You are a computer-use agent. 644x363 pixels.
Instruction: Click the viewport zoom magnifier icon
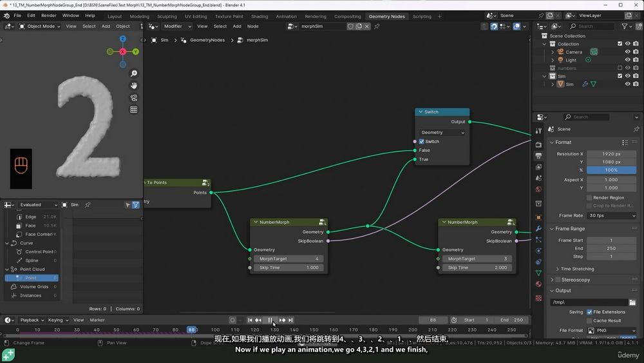(133, 74)
